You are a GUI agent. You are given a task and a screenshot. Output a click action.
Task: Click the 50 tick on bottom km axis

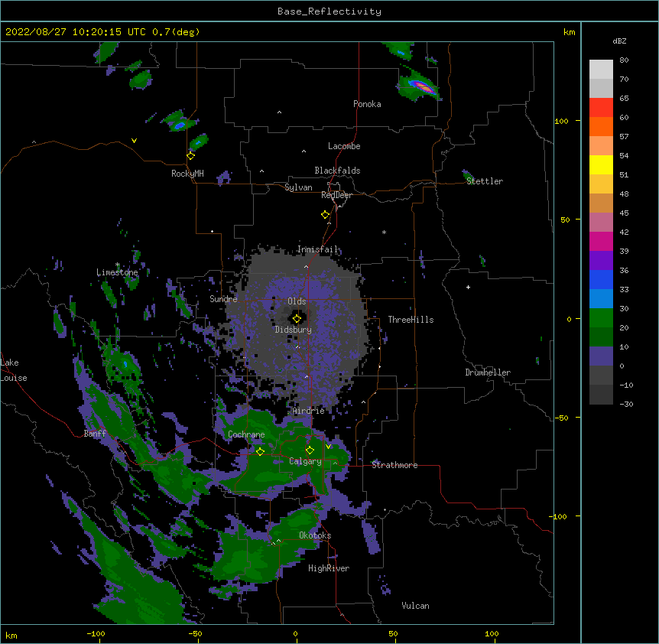tap(393, 634)
